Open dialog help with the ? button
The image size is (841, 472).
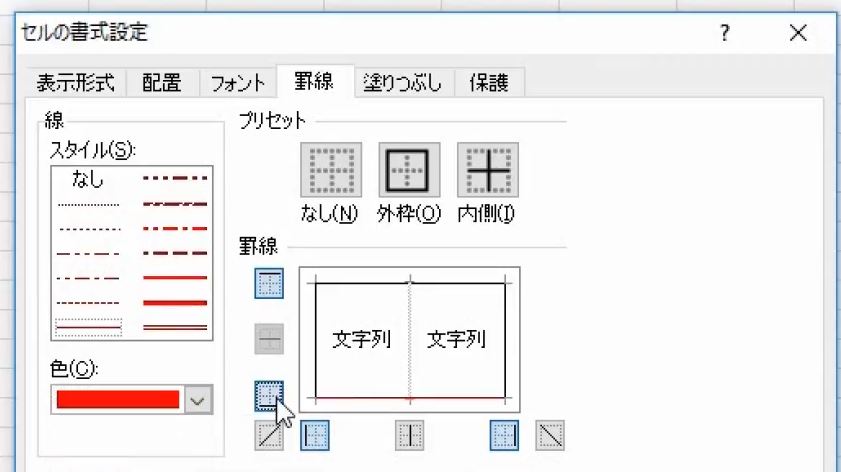(725, 33)
